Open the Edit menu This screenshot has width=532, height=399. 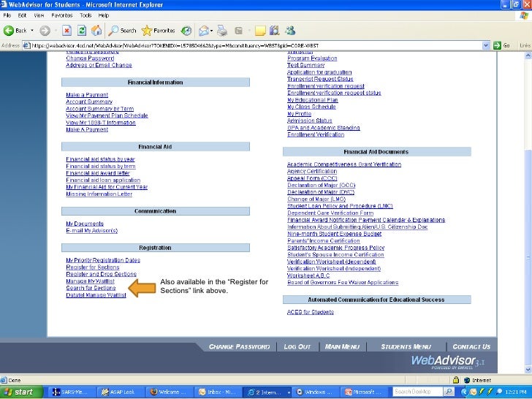pyautogui.click(x=22, y=15)
